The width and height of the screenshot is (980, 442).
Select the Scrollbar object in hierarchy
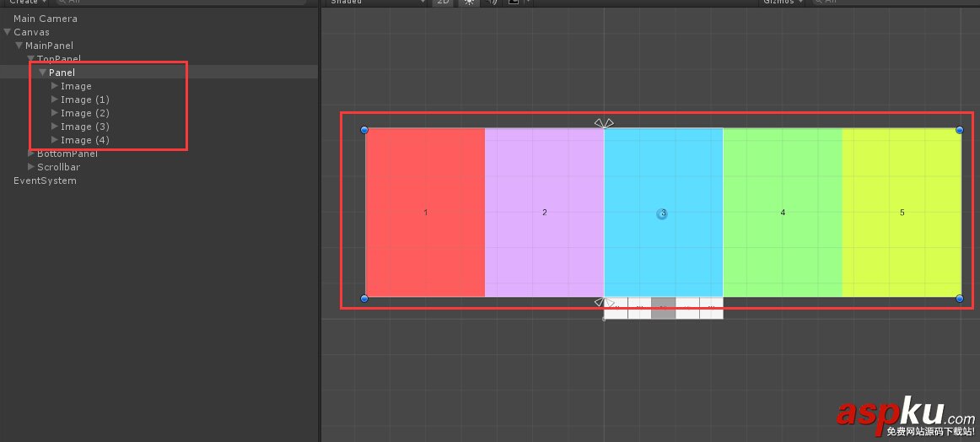58,167
